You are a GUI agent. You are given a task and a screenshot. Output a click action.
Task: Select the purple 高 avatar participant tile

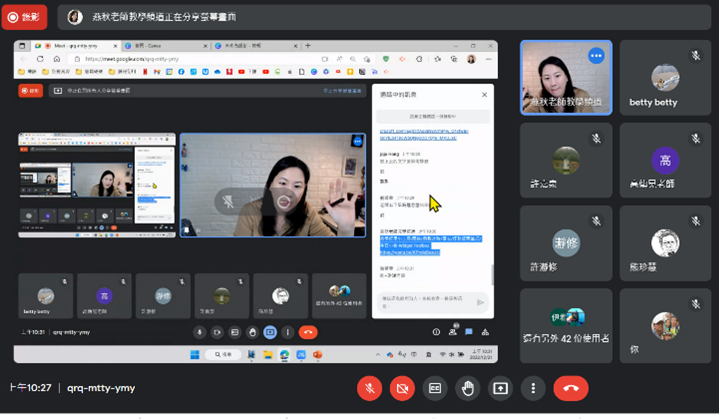665,160
